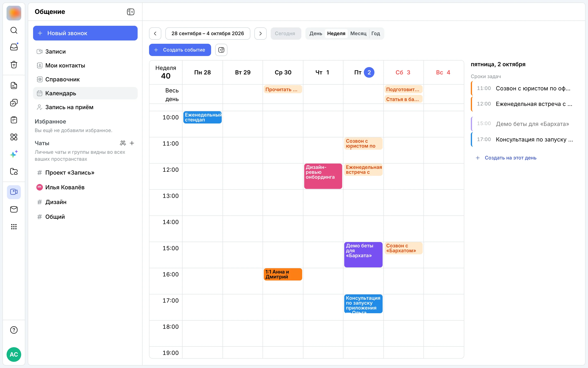588x368 pixels.
Task: Open the documents icon in left rail
Action: (x=14, y=86)
